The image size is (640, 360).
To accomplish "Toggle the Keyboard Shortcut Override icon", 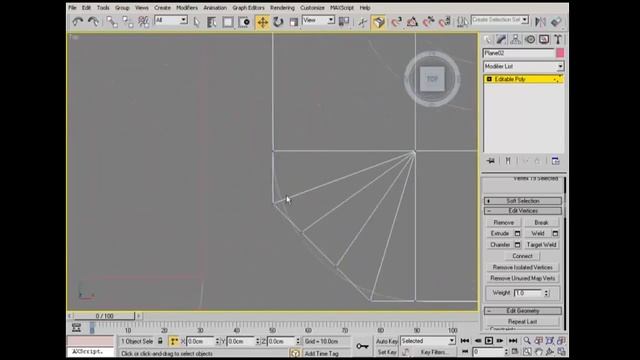I will click(x=378, y=22).
